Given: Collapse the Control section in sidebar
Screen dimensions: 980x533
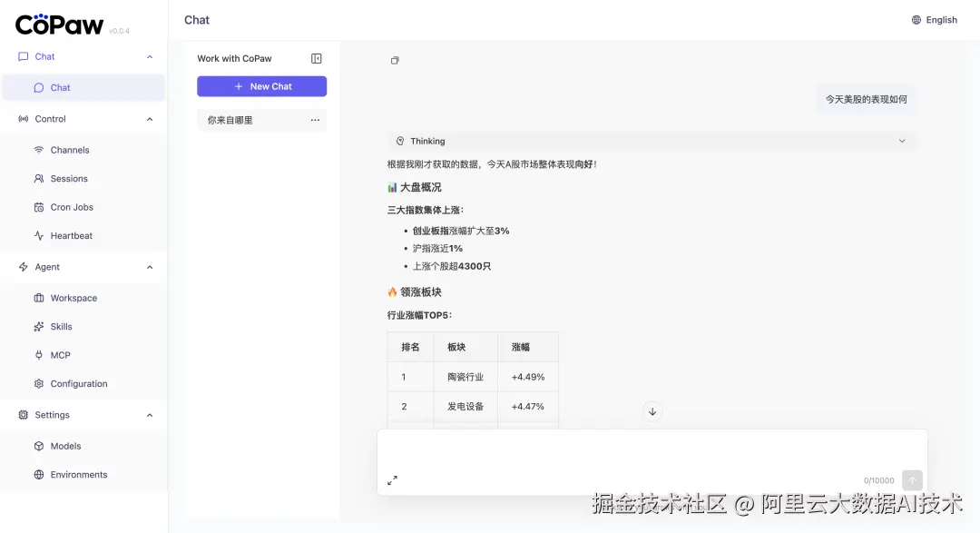Looking at the screenshot, I should [x=150, y=118].
